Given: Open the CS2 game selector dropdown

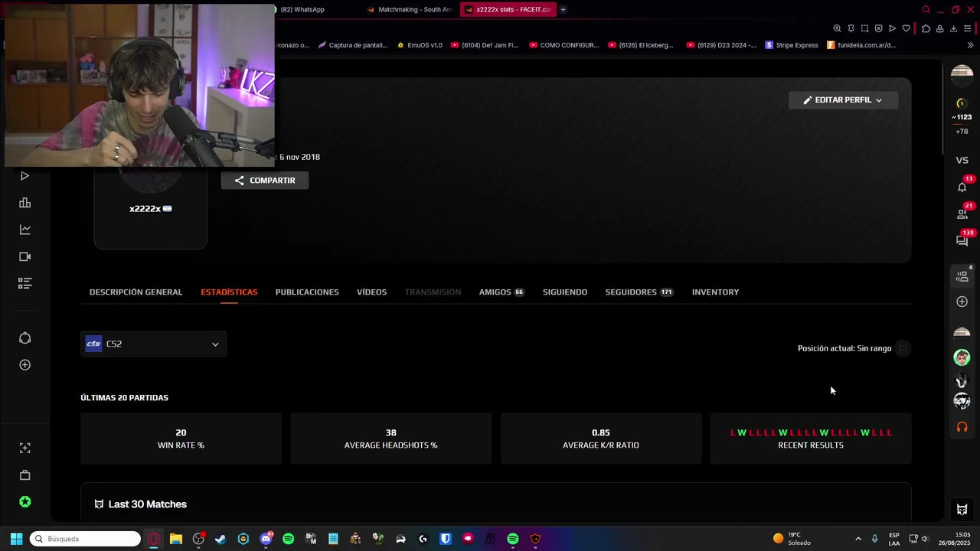Looking at the screenshot, I should pyautogui.click(x=153, y=344).
